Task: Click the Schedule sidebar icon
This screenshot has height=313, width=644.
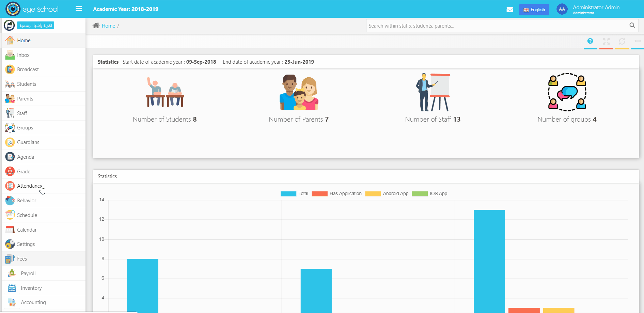Action: tap(10, 215)
